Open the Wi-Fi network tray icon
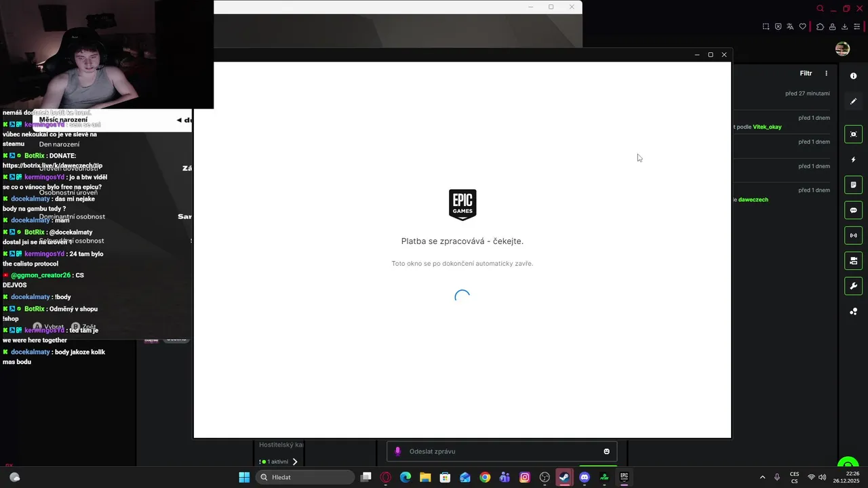 pyautogui.click(x=811, y=477)
